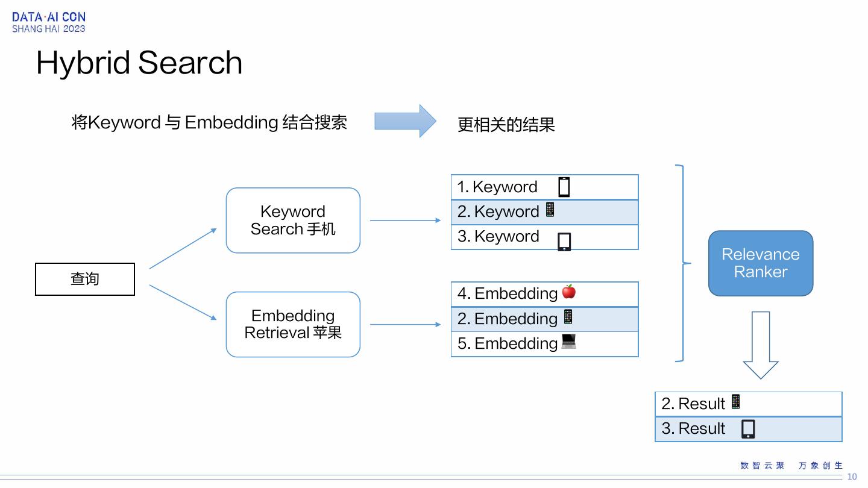Viewport: 868px width, 488px height.
Task: Click the tablet icon beside 3. Keyword
Action: (564, 242)
